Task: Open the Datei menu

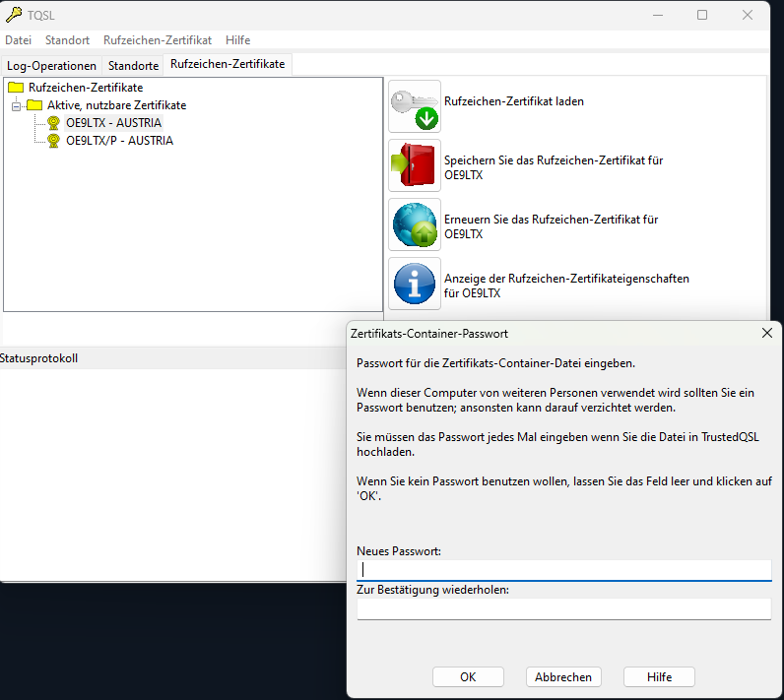Action: (19, 40)
